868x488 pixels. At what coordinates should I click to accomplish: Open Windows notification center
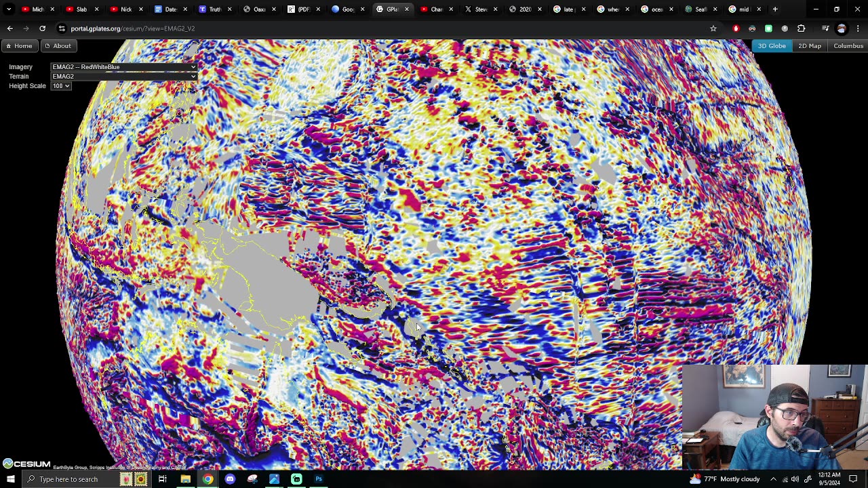(x=853, y=479)
